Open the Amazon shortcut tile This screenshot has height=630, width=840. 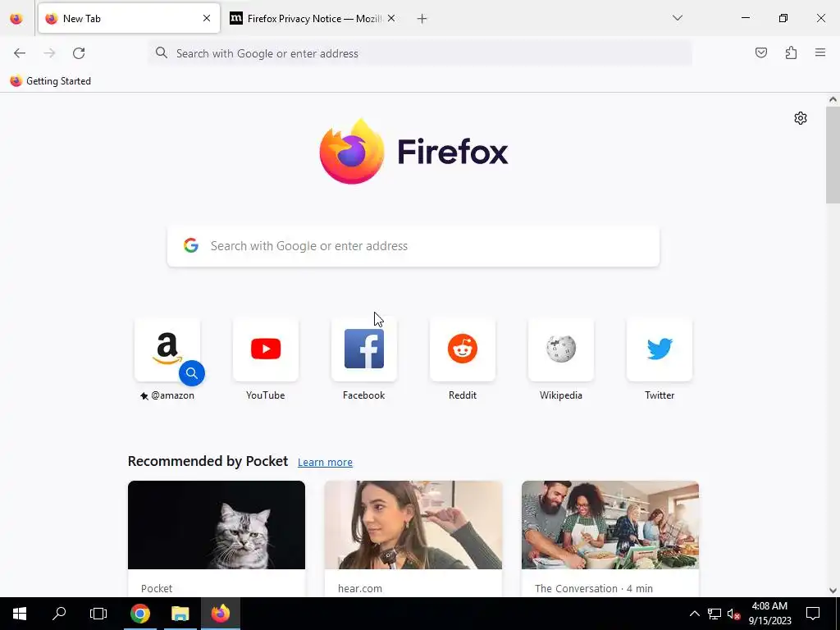click(x=167, y=349)
